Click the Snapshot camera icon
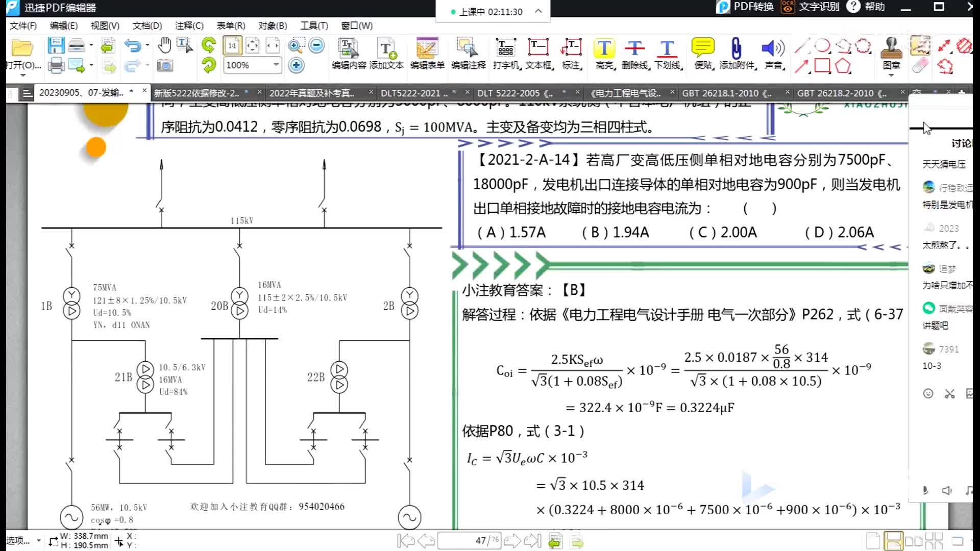This screenshot has width=980, height=551. pos(164,65)
